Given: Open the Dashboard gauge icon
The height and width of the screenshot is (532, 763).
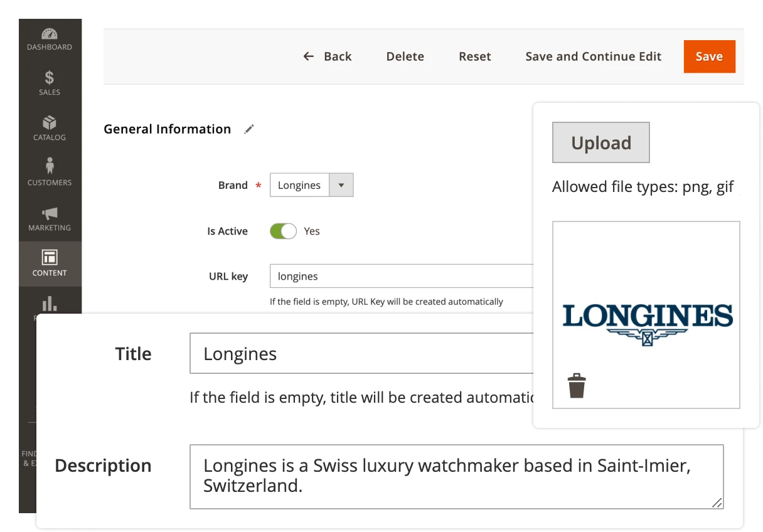Looking at the screenshot, I should tap(50, 34).
